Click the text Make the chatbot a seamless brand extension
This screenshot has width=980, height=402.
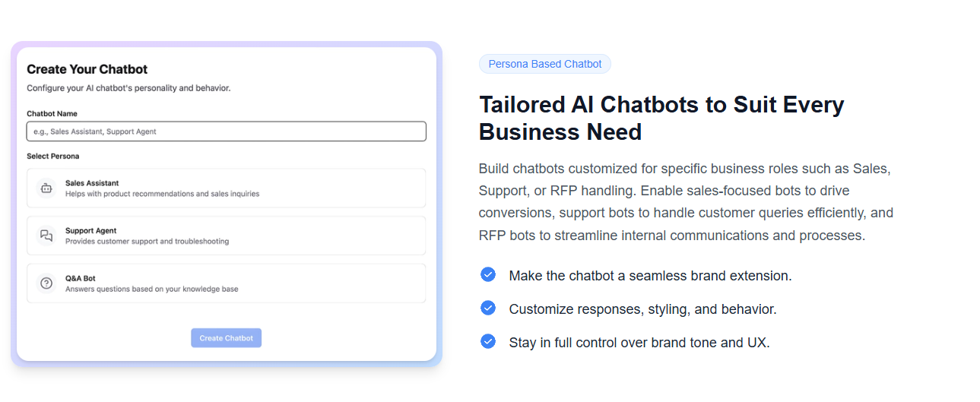coord(651,276)
